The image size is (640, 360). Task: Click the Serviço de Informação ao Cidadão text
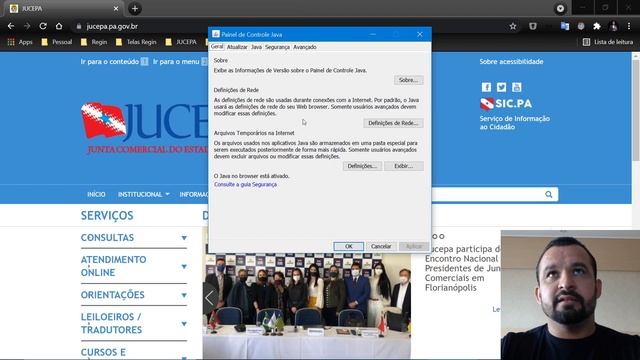(515, 122)
